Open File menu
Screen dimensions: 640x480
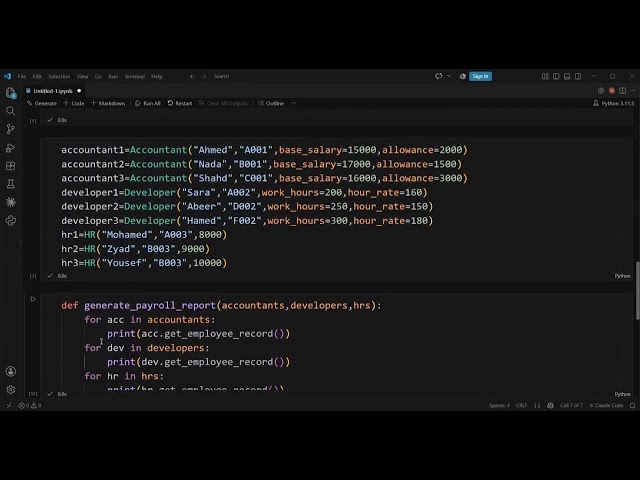[22, 76]
